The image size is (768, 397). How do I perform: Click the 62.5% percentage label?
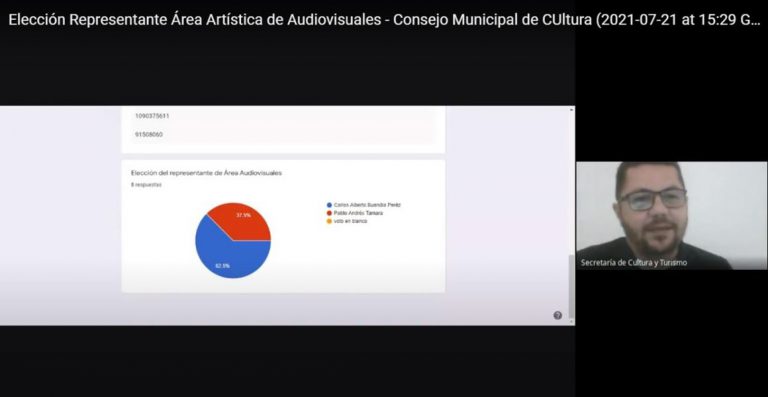coord(222,266)
